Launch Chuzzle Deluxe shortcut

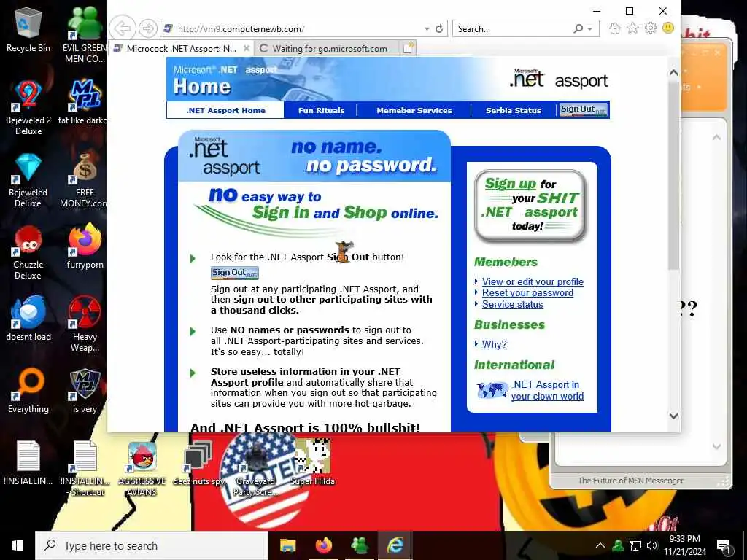point(28,252)
